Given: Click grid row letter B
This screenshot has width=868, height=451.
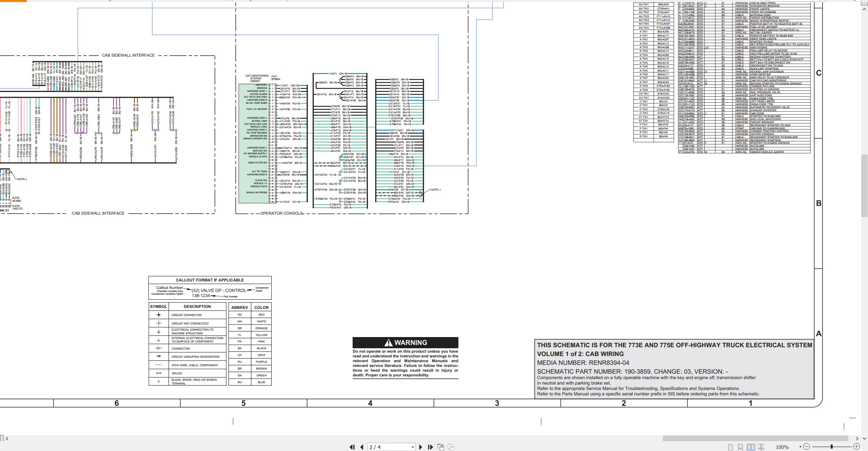Looking at the screenshot, I should [818, 203].
